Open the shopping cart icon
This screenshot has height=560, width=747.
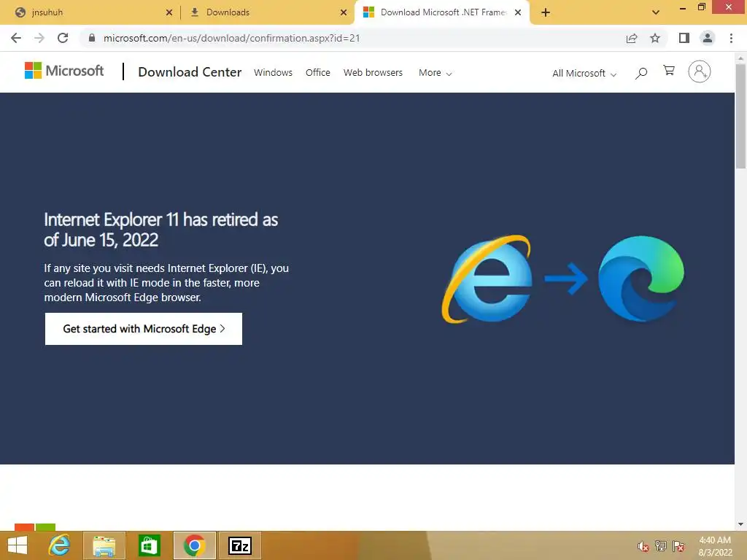(x=669, y=71)
